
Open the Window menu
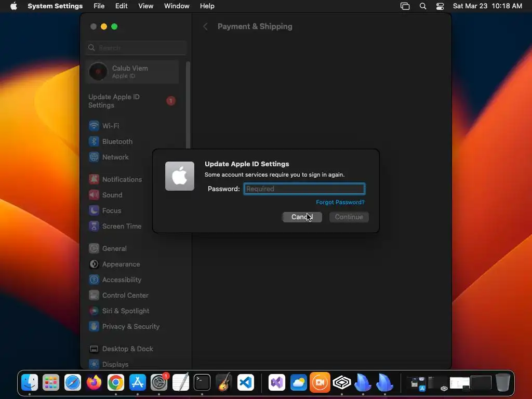pyautogui.click(x=177, y=6)
